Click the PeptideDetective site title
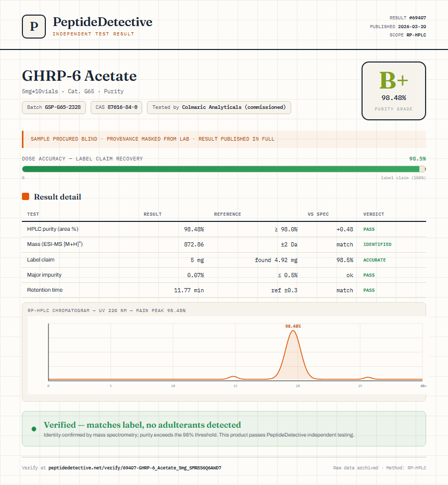Screen dimensions: 448x485 click(x=103, y=22)
